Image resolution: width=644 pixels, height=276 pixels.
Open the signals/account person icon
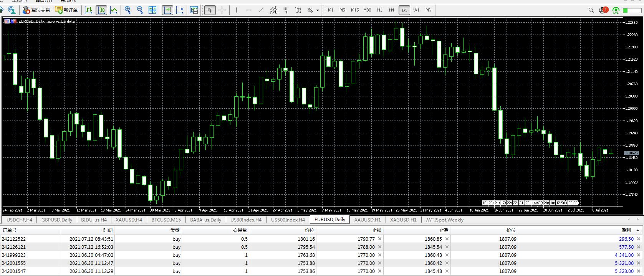[12, 10]
